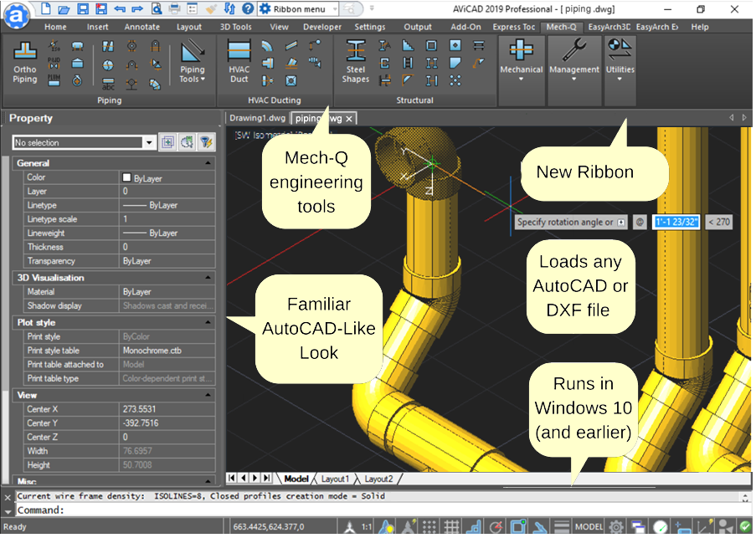This screenshot has height=538, width=756.
Task: Close the piping.dwg document tab
Action: click(349, 119)
